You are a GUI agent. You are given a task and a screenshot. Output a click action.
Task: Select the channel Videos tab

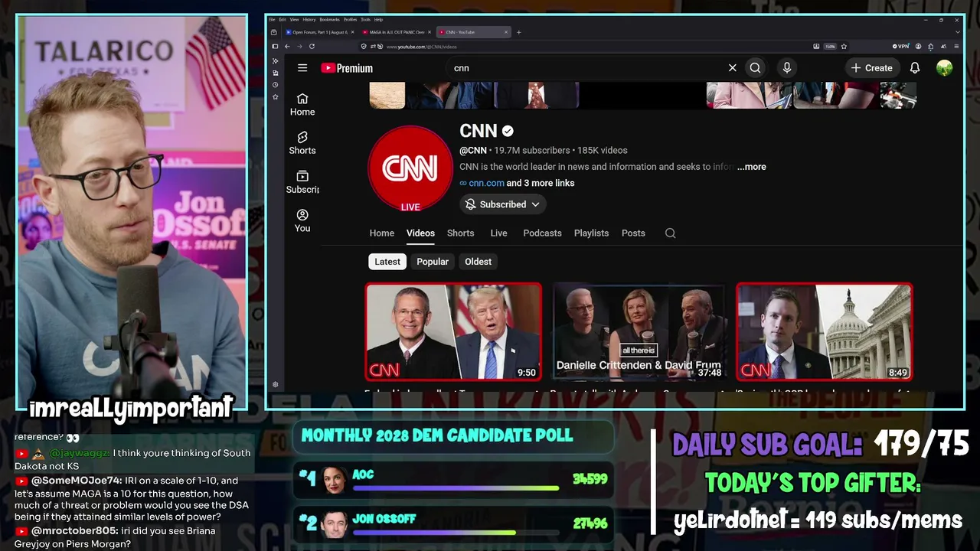[x=420, y=233]
